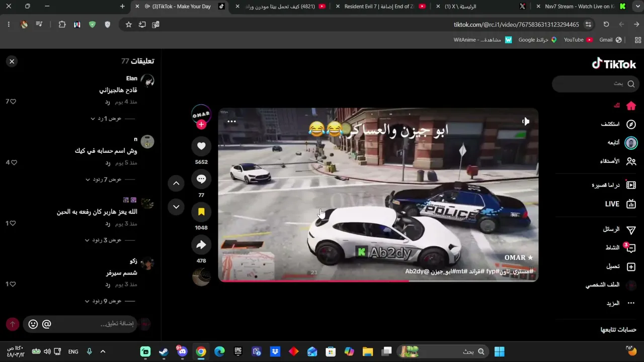The height and width of the screenshot is (362, 644).
Task: Insert a mention with the @ icon
Action: (46, 324)
